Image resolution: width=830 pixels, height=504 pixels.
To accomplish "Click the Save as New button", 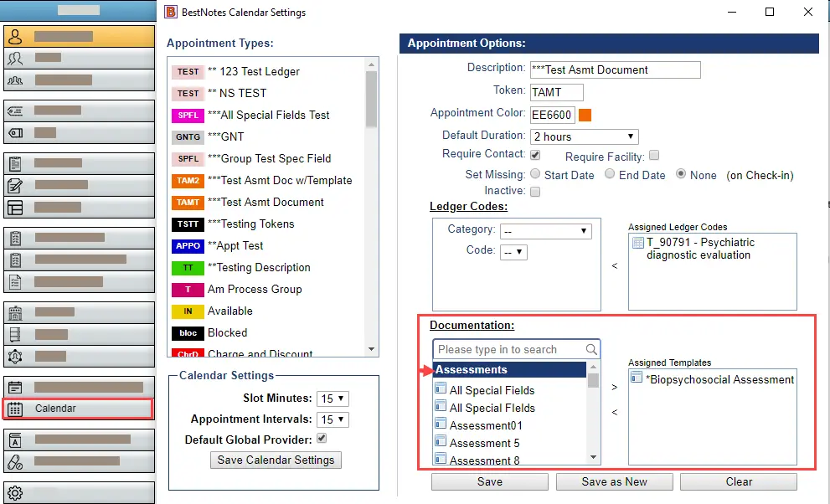I will [614, 481].
